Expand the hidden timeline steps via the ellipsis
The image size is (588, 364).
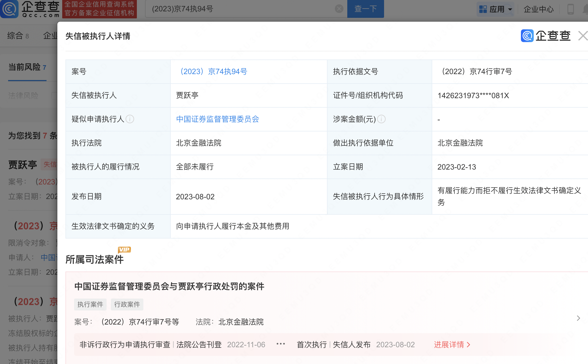280,343
